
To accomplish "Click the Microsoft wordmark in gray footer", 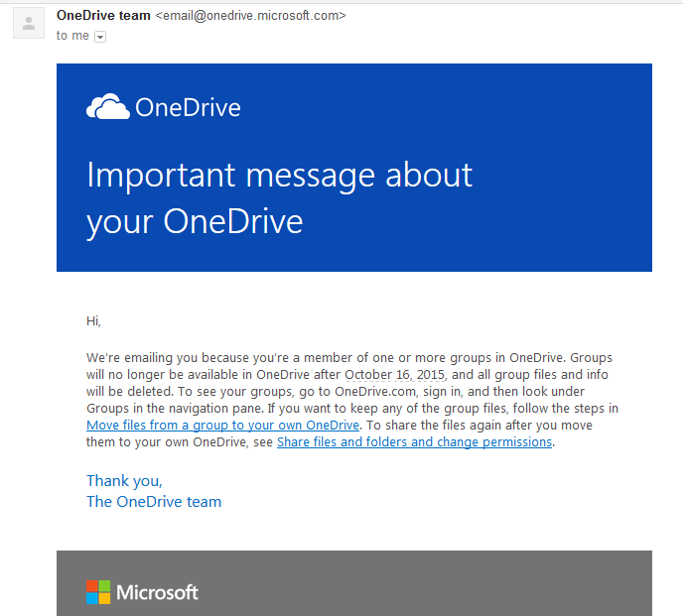I will click(157, 592).
